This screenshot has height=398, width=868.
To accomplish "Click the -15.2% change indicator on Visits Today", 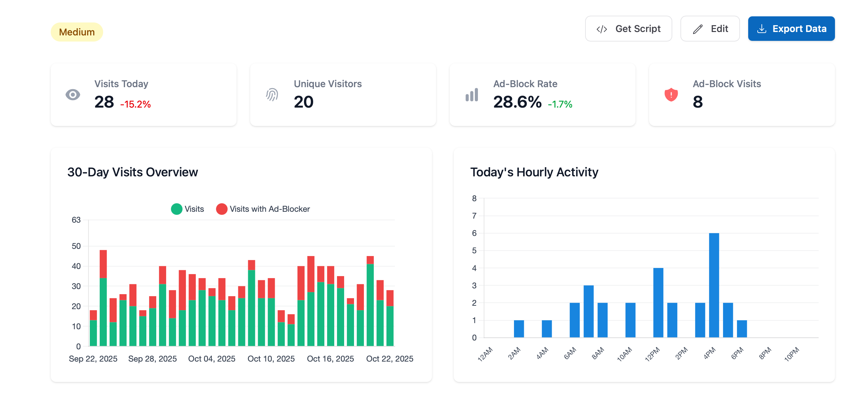I will click(x=135, y=105).
